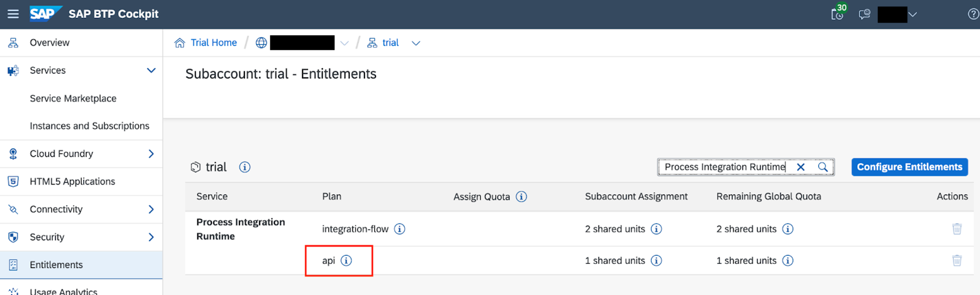980x295 pixels.
Task: Click the Configure Entitlements button
Action: coord(909,167)
